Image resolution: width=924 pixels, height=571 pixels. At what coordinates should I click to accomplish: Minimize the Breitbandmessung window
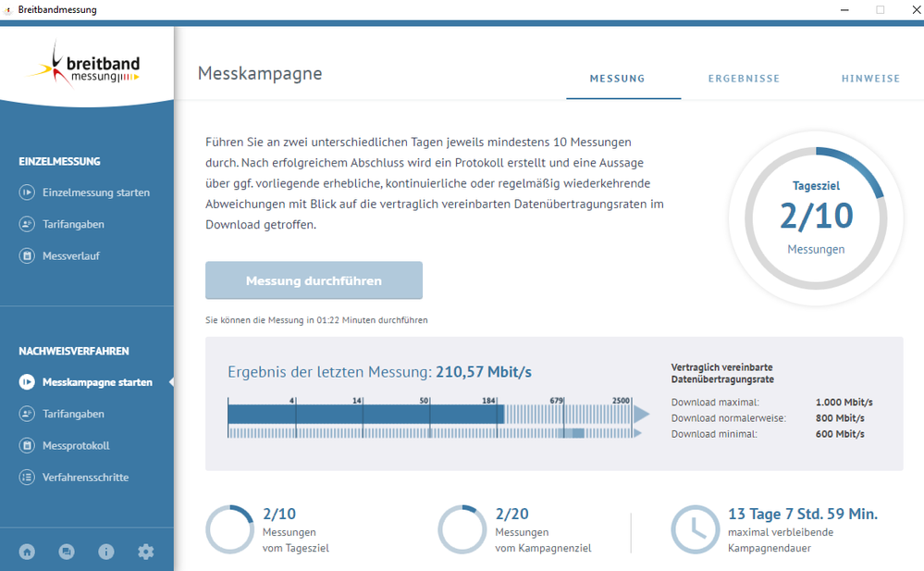tap(844, 10)
